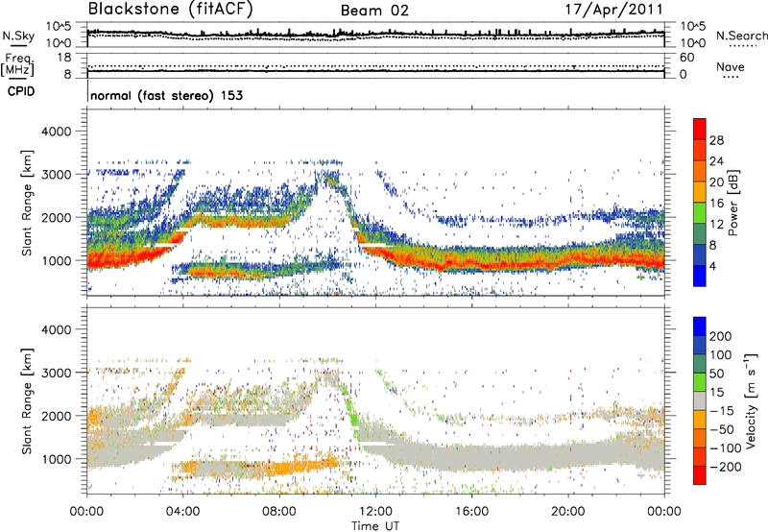Click the 'Power [dB]' color bar title
Viewport: 768px width, 532px height.
(732, 203)
